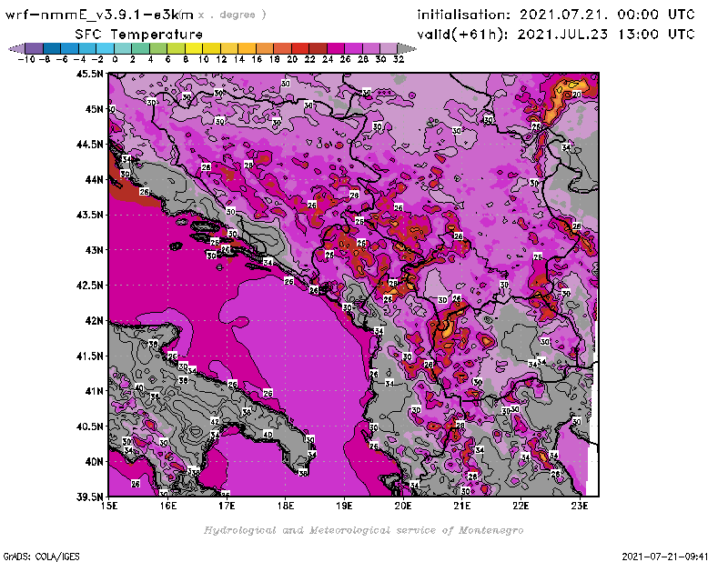This screenshot has height=562, width=728.
Task: Click the golden 10 to 12 legend swatch
Action: point(211,48)
